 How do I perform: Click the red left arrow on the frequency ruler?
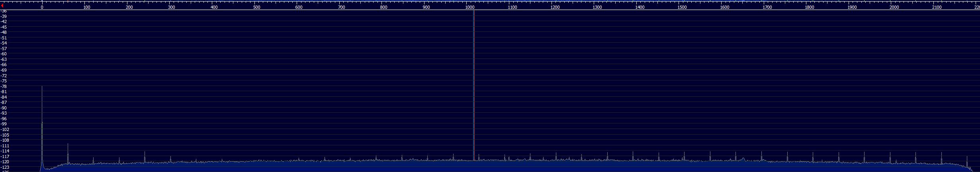2,6
